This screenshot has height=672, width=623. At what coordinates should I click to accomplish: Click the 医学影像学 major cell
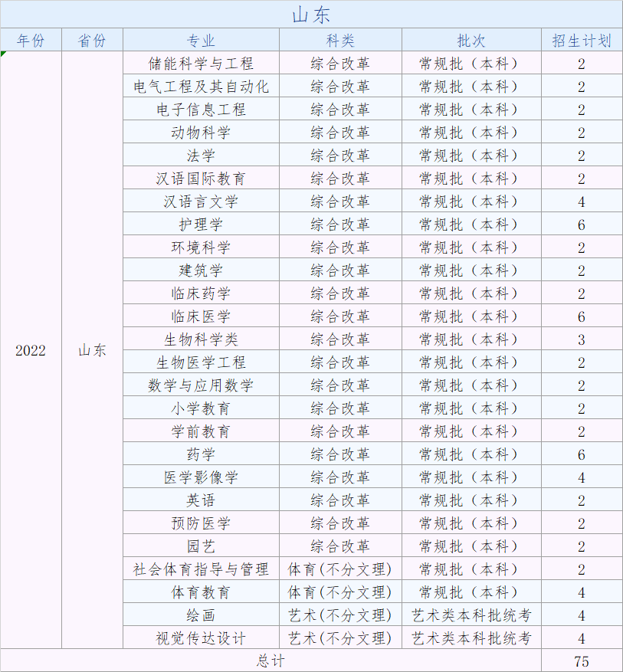[x=201, y=477]
